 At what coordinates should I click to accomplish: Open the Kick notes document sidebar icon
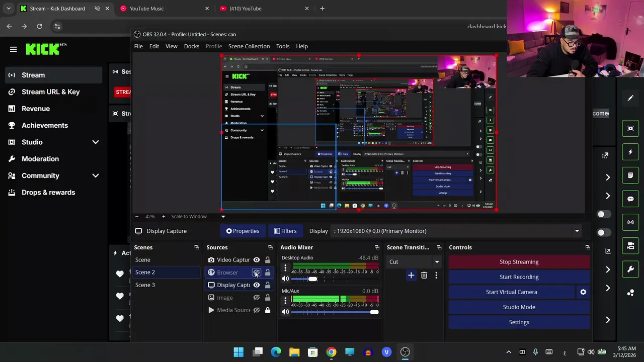(x=630, y=175)
